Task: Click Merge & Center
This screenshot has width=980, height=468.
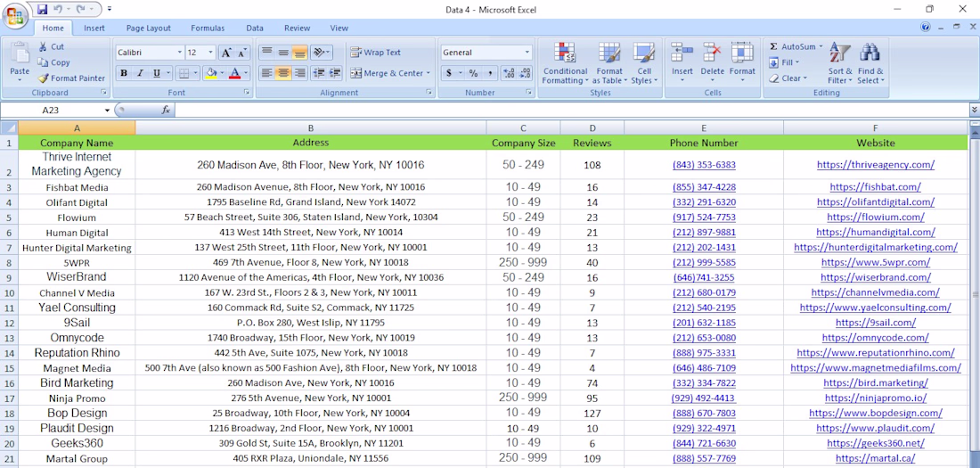Action: coord(388,73)
